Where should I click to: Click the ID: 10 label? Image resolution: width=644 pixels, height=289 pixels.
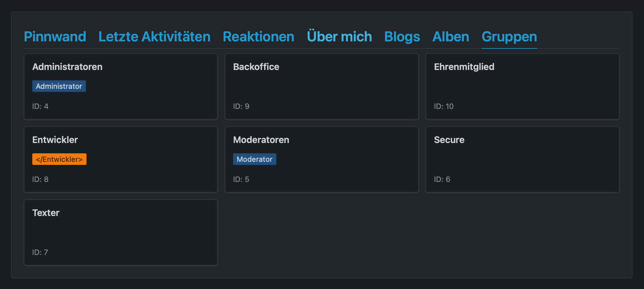pos(443,106)
